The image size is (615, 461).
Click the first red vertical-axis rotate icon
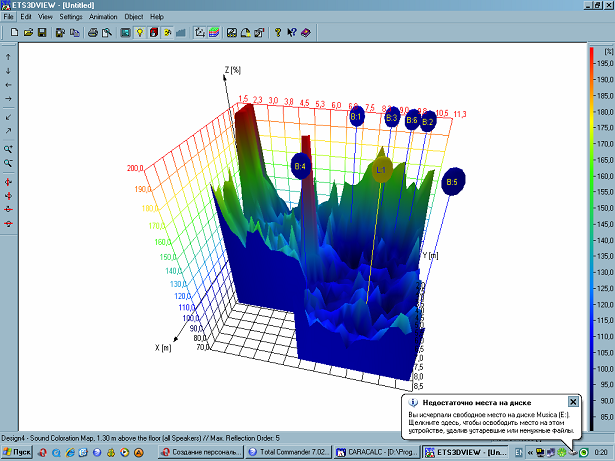click(8, 182)
